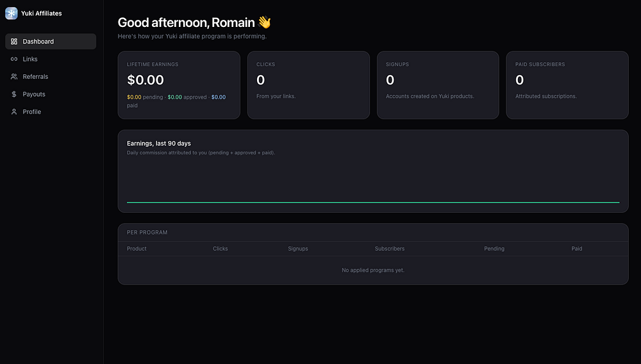Select the Clicks stat card
This screenshot has width=641, height=364.
308,85
